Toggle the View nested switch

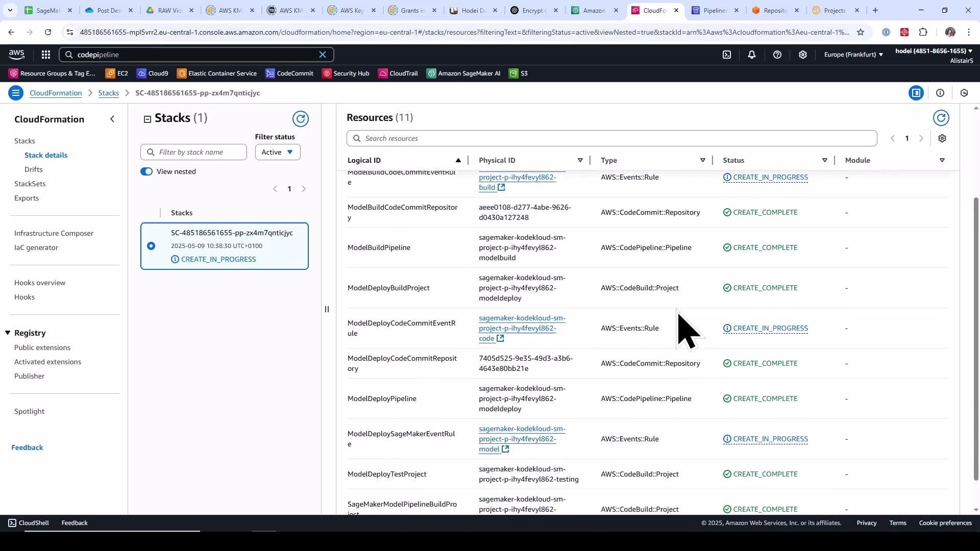click(x=146, y=171)
